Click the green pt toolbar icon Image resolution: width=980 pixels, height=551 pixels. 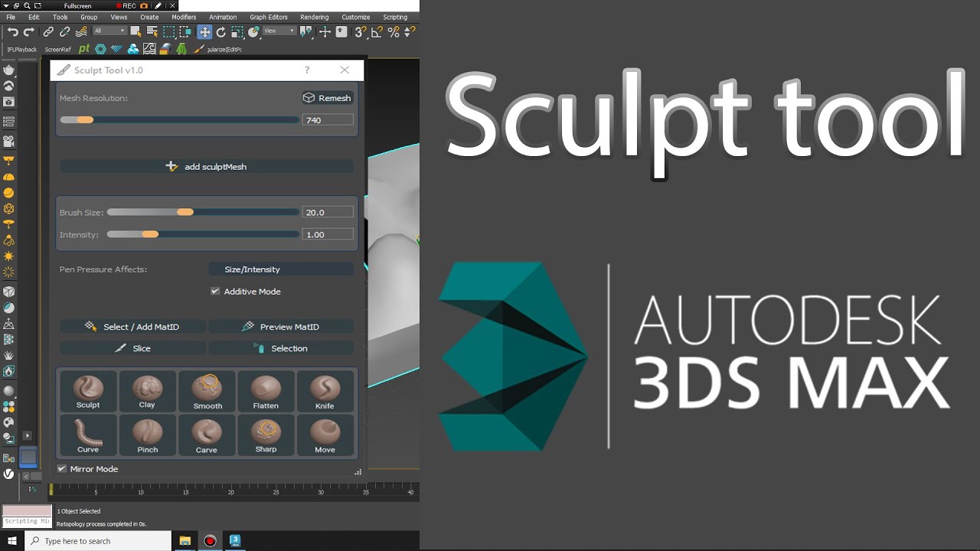tap(84, 49)
